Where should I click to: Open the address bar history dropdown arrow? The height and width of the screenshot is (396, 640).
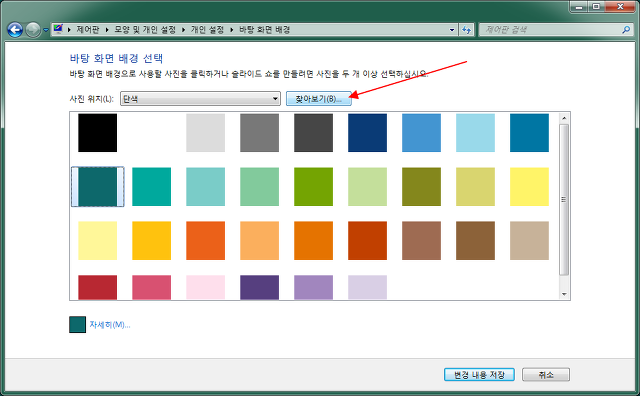[451, 29]
